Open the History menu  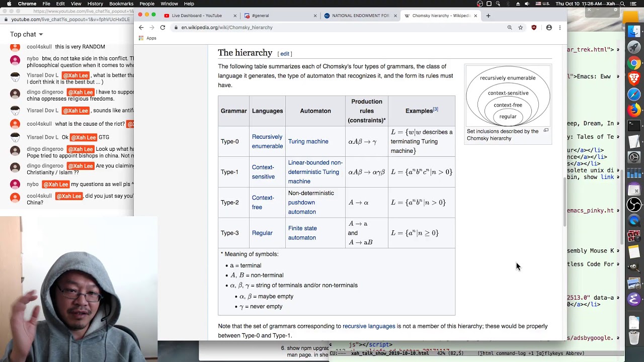(x=95, y=4)
